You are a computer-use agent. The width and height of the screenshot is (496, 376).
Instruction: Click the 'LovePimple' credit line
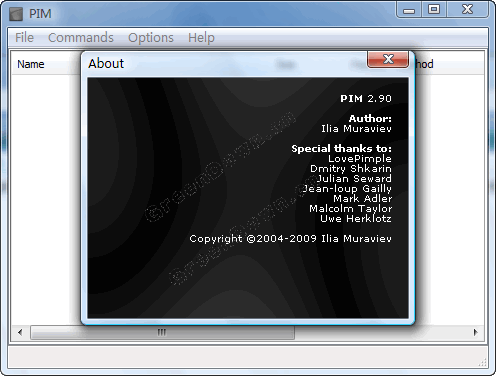click(x=360, y=159)
